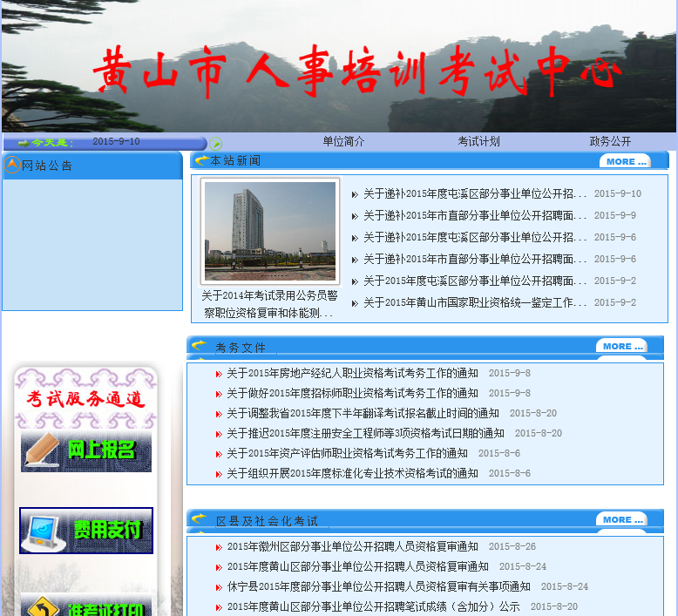The height and width of the screenshot is (616, 678).
Task: Open news dated 2015-9-10 about 屯溪区递补
Action: (475, 193)
